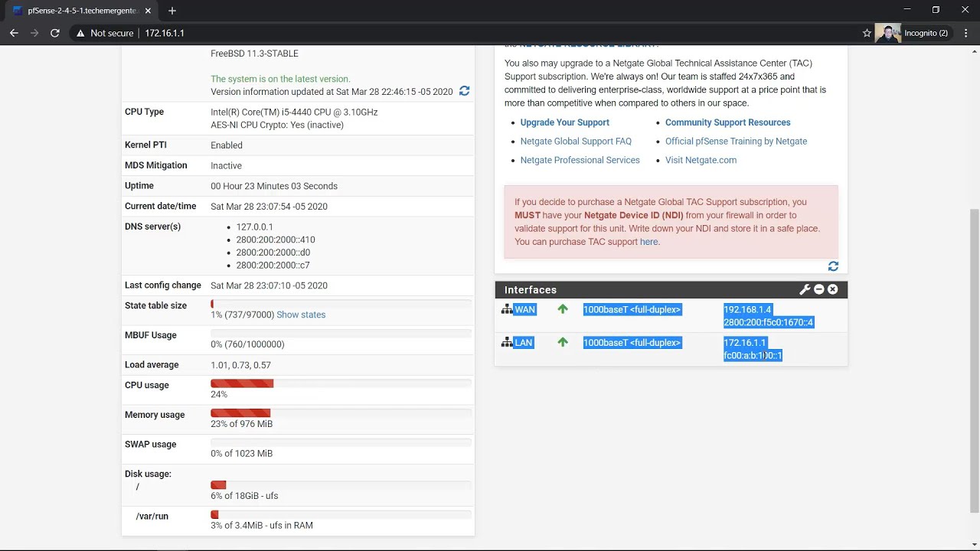Viewport: 980px width, 551px height.
Task: Click DNS server 2800:200:2000::c7
Action: (273, 266)
